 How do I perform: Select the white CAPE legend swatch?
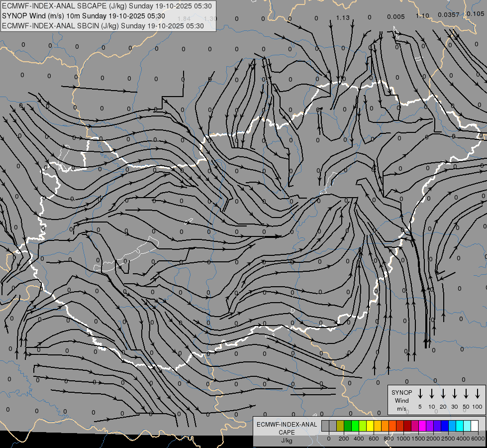pos(474,426)
